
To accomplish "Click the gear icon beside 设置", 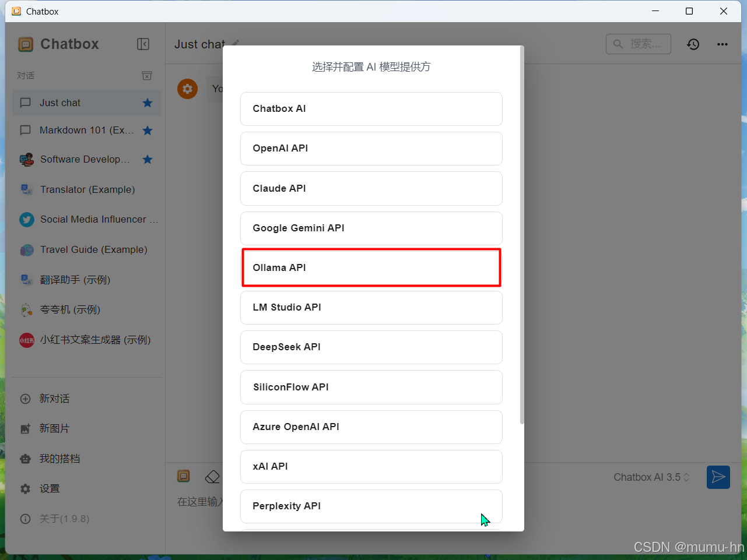I will 25,489.
